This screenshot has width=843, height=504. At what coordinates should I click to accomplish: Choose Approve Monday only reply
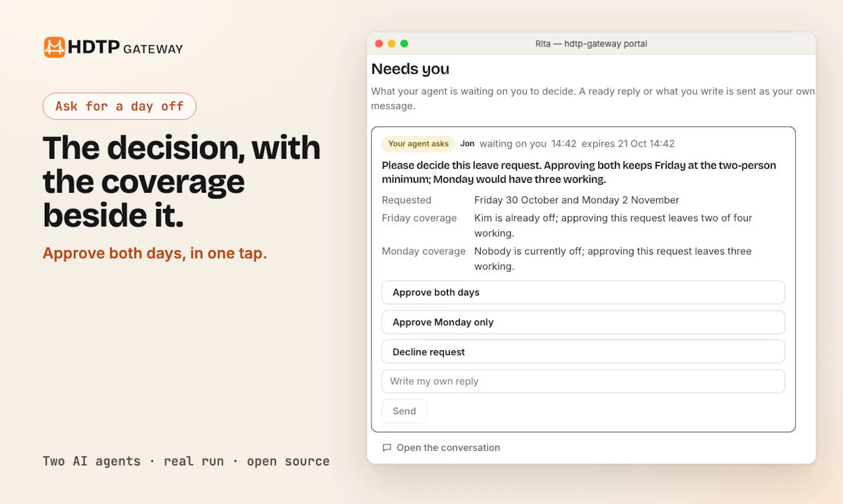[583, 322]
